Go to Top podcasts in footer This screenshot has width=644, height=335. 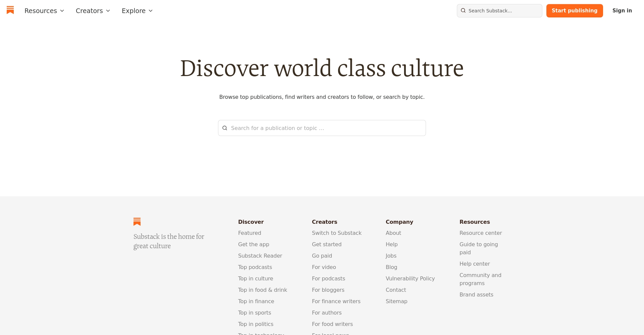pos(255,267)
